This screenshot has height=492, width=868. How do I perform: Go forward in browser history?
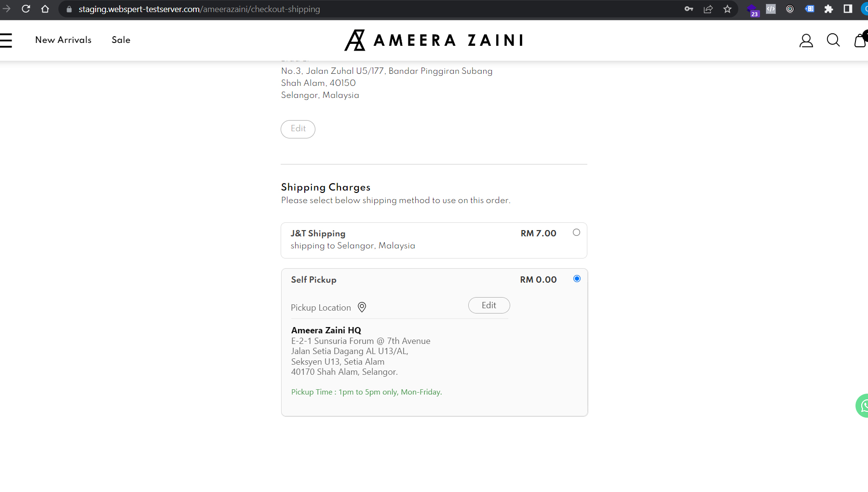click(x=6, y=9)
